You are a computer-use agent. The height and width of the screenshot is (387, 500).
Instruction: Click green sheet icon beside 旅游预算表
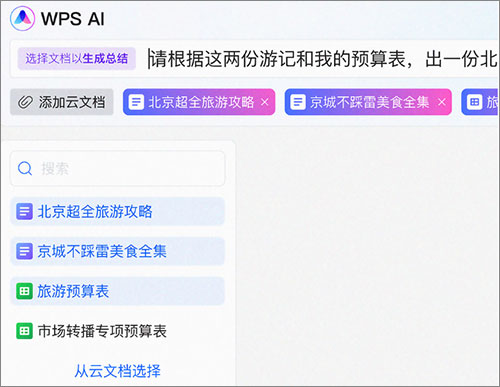[24, 291]
